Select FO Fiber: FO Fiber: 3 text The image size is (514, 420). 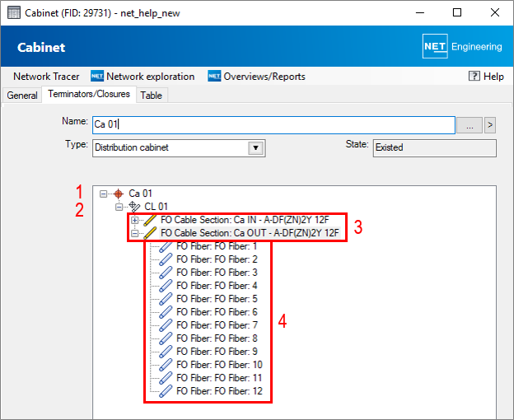(x=217, y=273)
